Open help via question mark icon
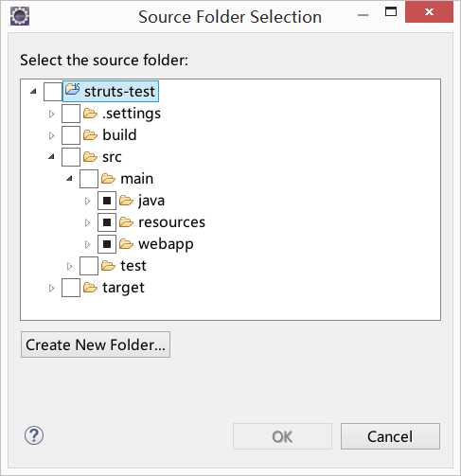Viewport: 461px width, 476px height. point(34,435)
